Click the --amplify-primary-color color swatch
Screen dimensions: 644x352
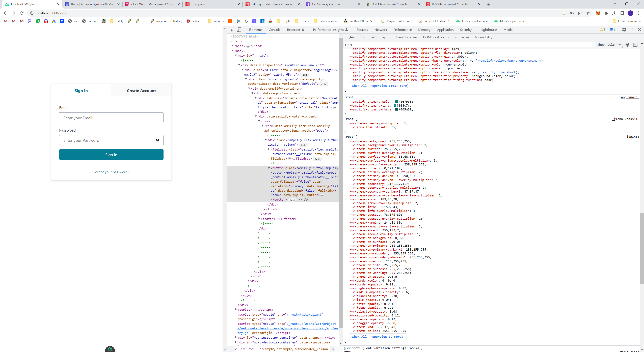396,102
